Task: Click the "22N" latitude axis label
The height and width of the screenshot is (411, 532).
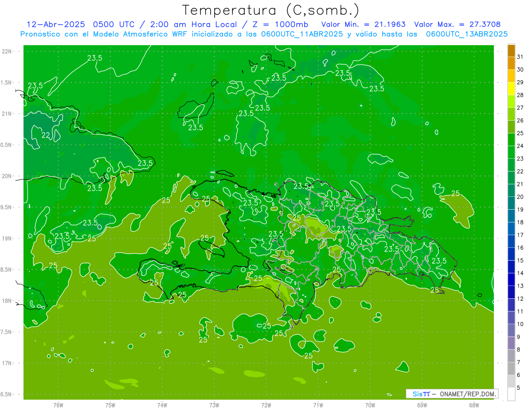Action: (x=7, y=51)
